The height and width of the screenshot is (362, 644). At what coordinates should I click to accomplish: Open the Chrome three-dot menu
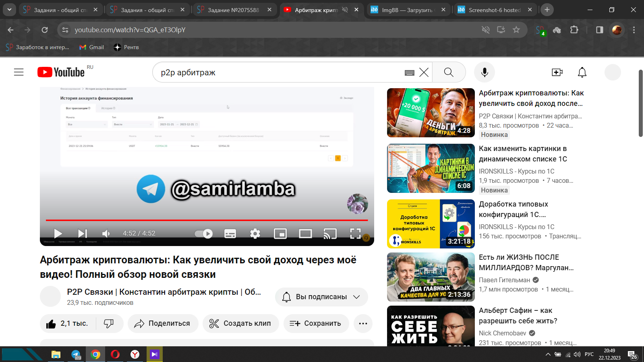[x=634, y=30]
